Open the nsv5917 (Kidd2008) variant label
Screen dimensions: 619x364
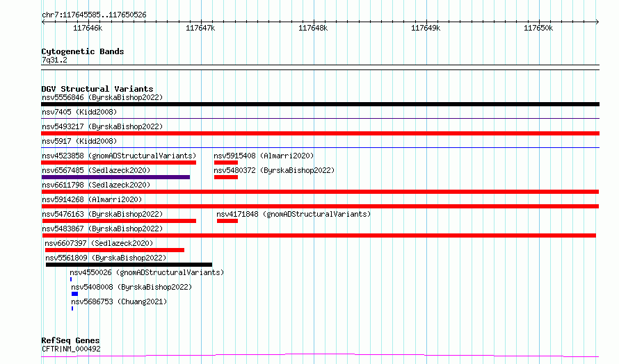point(79,141)
